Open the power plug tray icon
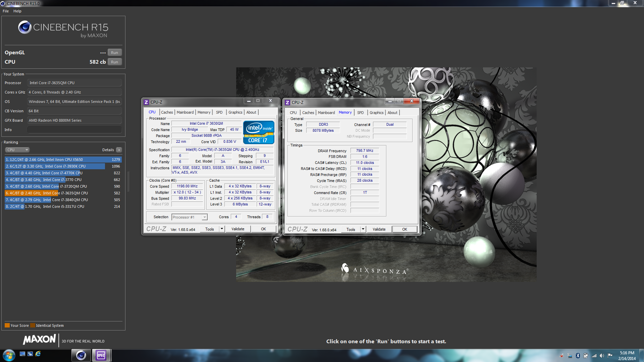The image size is (644, 362). click(586, 356)
